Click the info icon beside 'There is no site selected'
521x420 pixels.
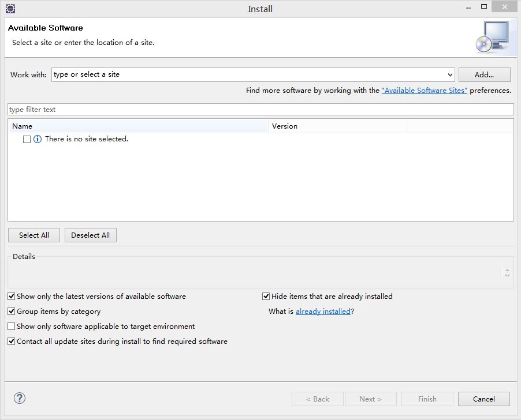[38, 139]
